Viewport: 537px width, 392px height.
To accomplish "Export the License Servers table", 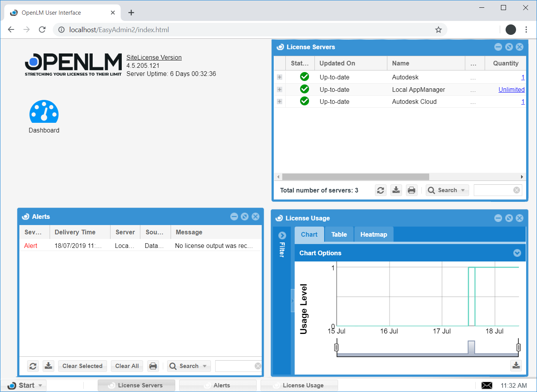I will coord(396,190).
